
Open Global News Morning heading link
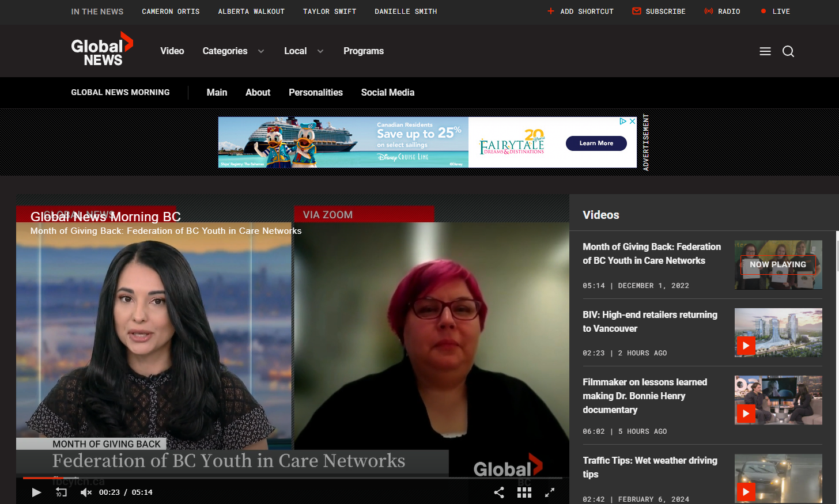click(120, 92)
